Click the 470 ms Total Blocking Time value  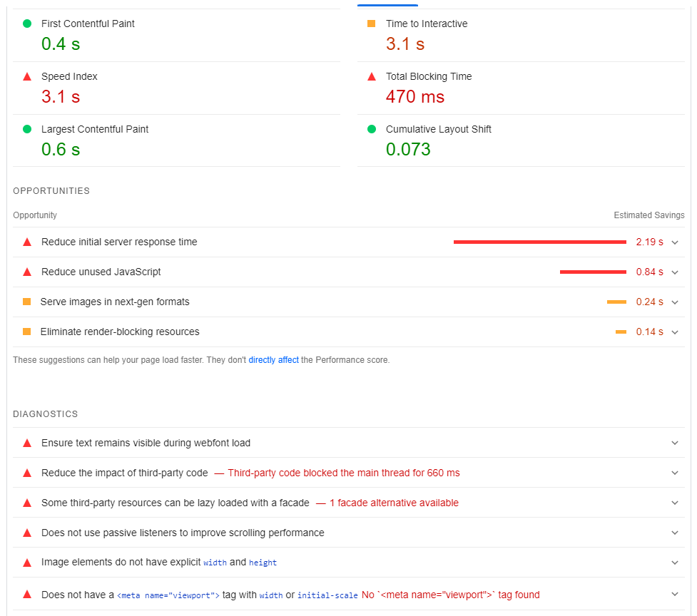click(415, 97)
